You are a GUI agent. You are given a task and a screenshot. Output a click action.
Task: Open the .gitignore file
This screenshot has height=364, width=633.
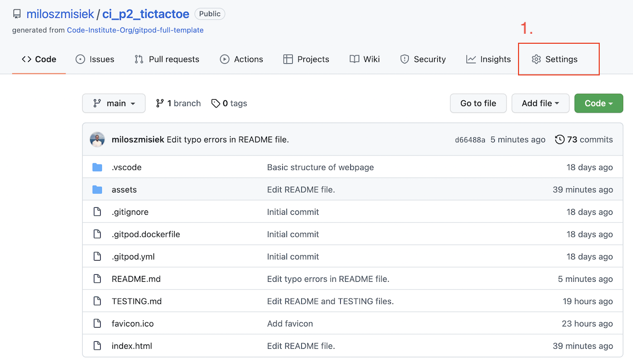[x=130, y=212]
